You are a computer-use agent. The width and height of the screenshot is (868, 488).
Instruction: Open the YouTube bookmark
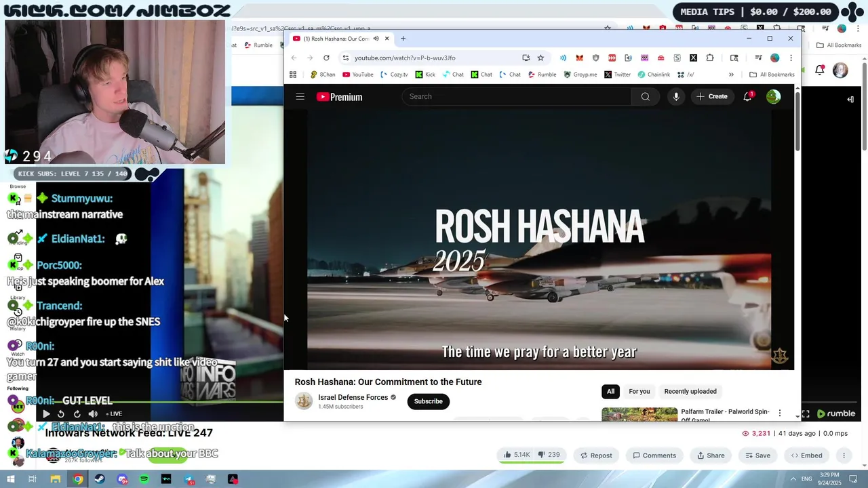[x=358, y=75]
